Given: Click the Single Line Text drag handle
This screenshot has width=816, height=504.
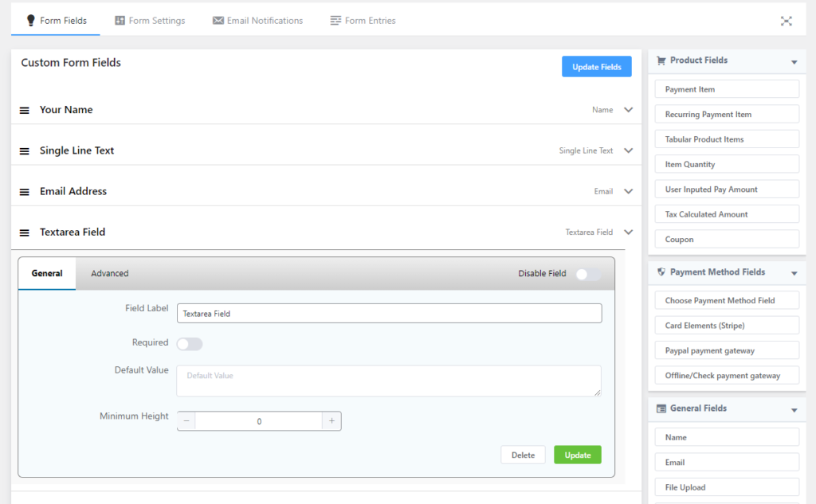Looking at the screenshot, I should pos(25,151).
